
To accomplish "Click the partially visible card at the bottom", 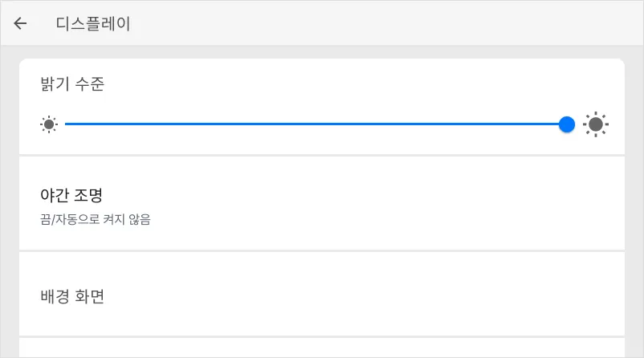I will point(321,348).
